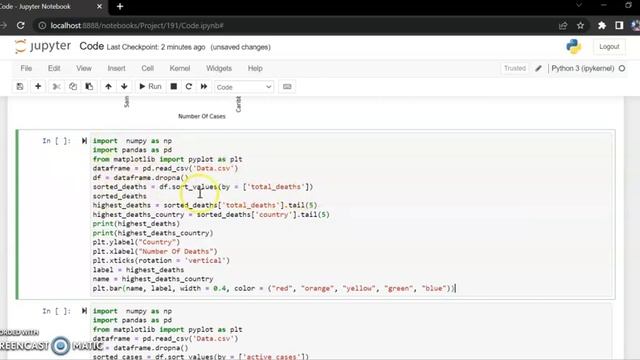Open the cell type Code dropdown

click(244, 87)
